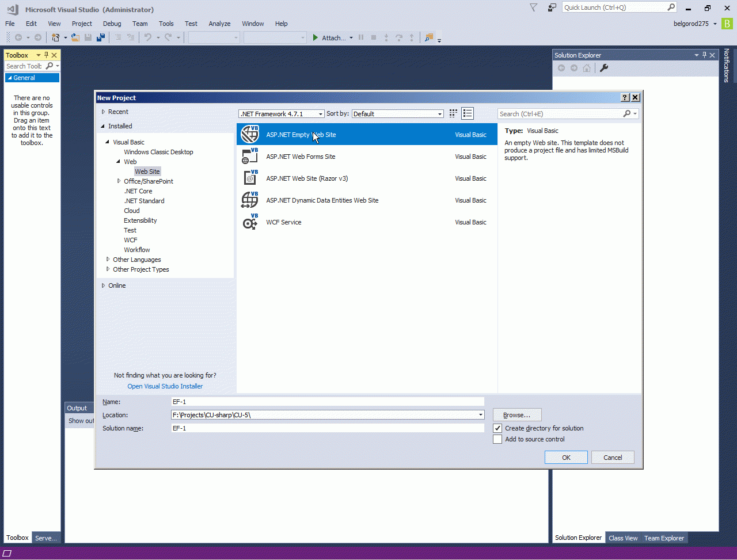Click the Save All toolbar icon
The width and height of the screenshot is (737, 560).
click(101, 37)
